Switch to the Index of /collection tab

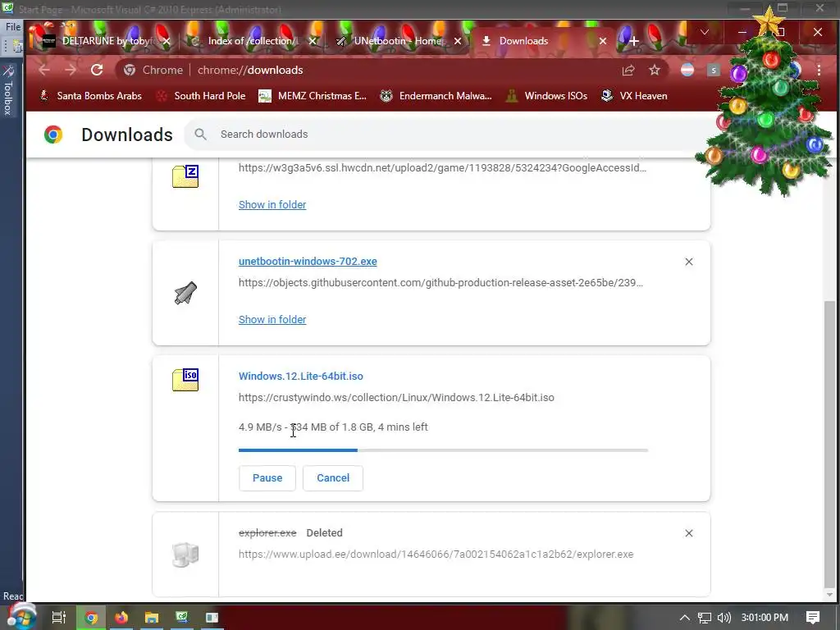(x=252, y=41)
